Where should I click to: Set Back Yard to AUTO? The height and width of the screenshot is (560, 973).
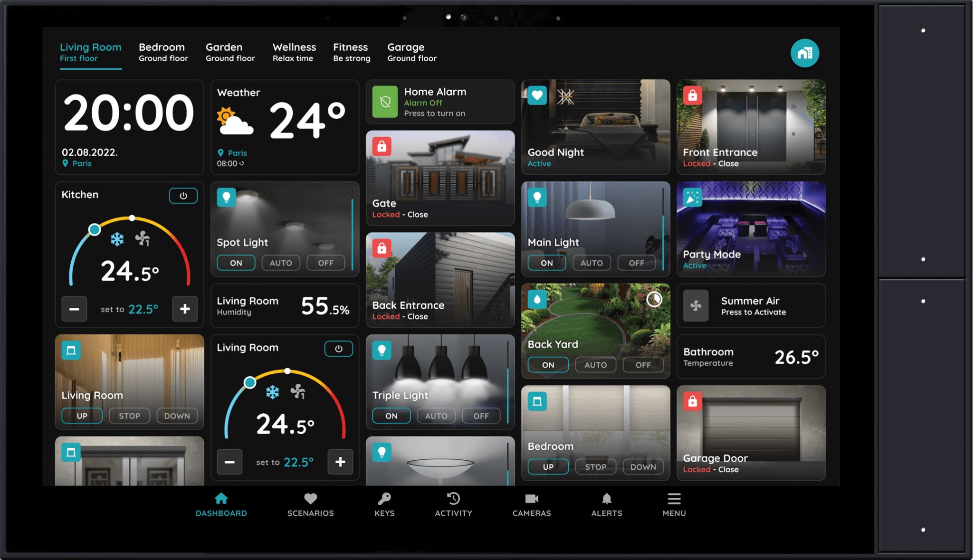coord(596,365)
